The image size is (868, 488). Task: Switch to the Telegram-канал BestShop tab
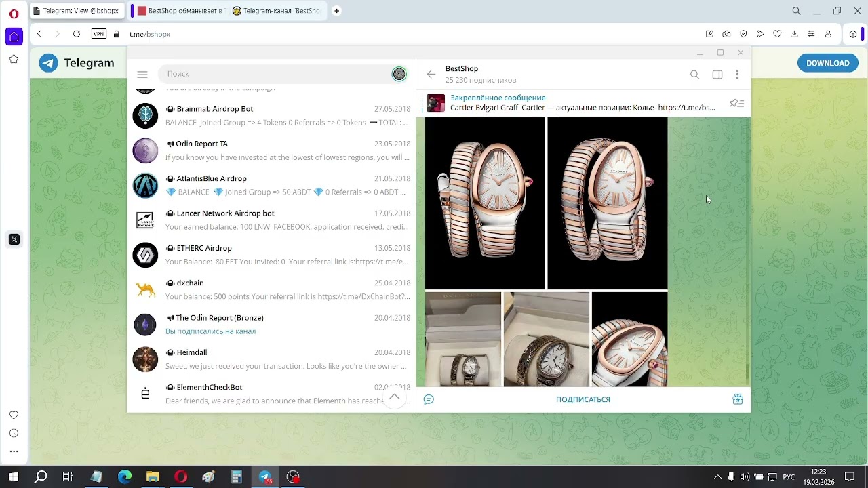pos(277,11)
